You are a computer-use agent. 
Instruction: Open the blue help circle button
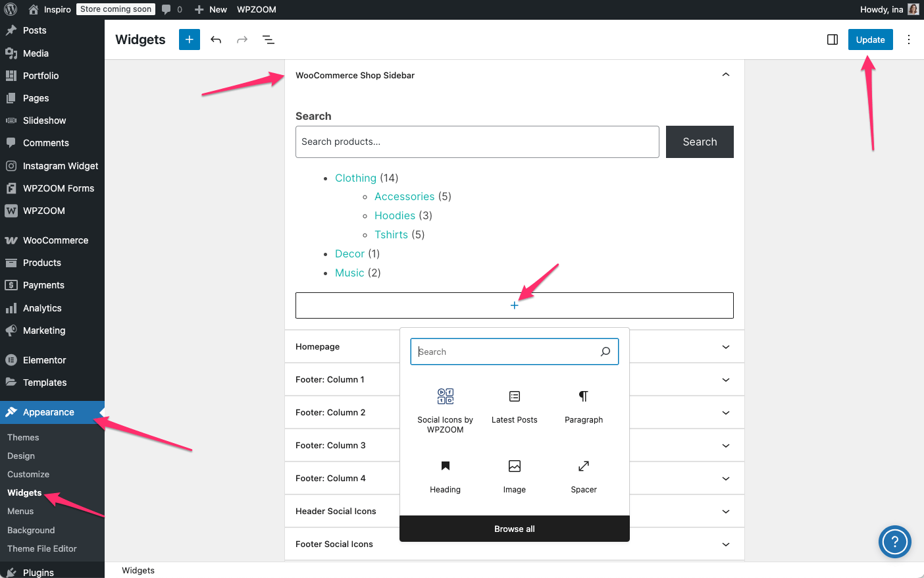894,542
